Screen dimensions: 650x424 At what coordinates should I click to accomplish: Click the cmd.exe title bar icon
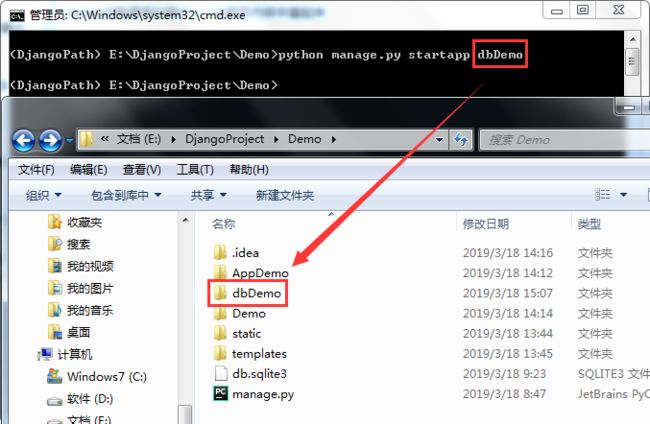tap(17, 15)
